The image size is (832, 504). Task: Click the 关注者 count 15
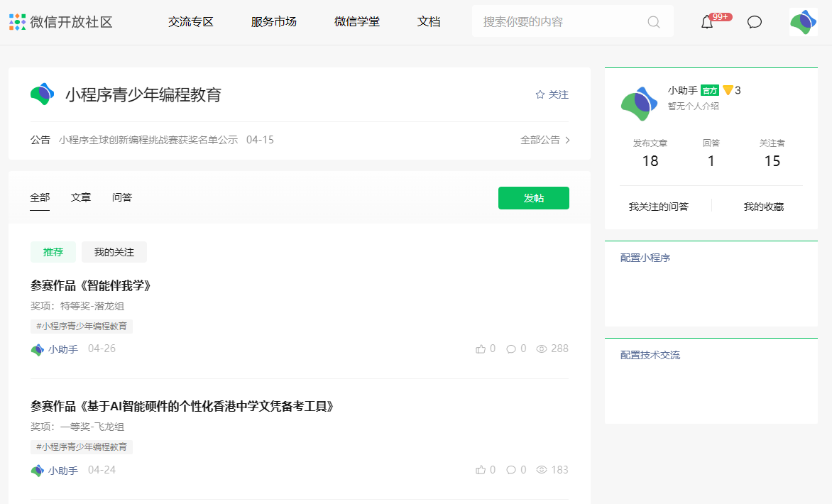point(772,160)
